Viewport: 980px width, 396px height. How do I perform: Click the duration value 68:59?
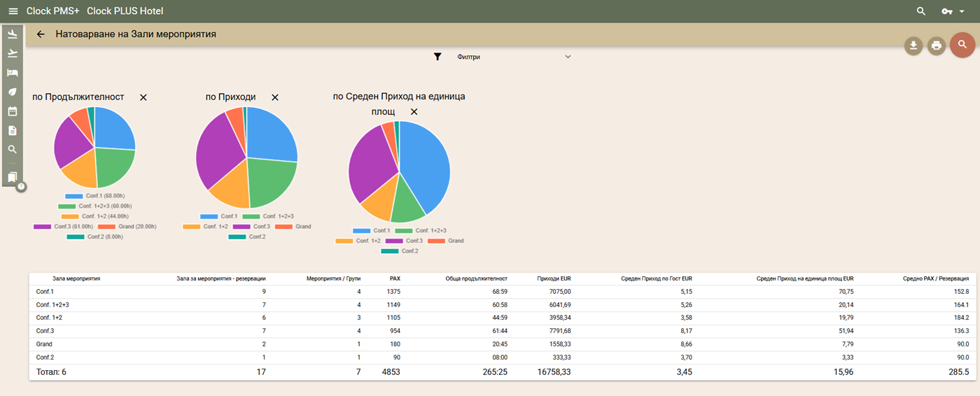pyautogui.click(x=499, y=292)
